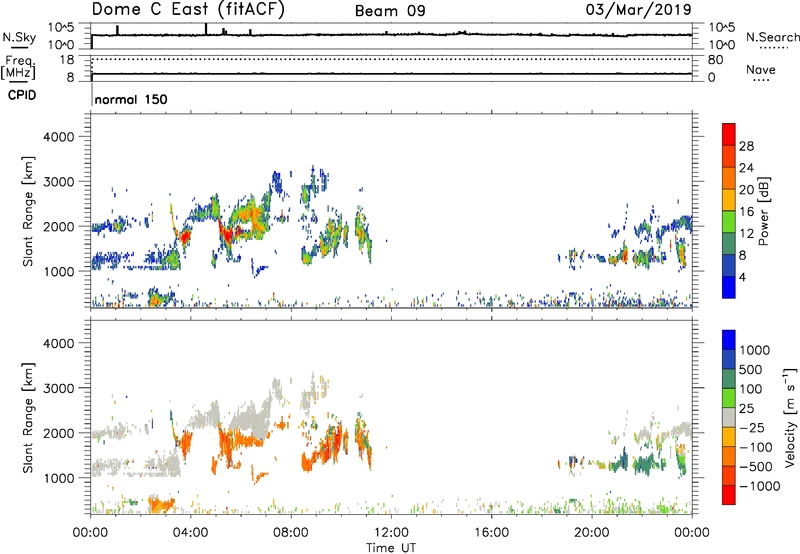Select the "Beam 09" header text
The image size is (800, 554).
(390, 11)
